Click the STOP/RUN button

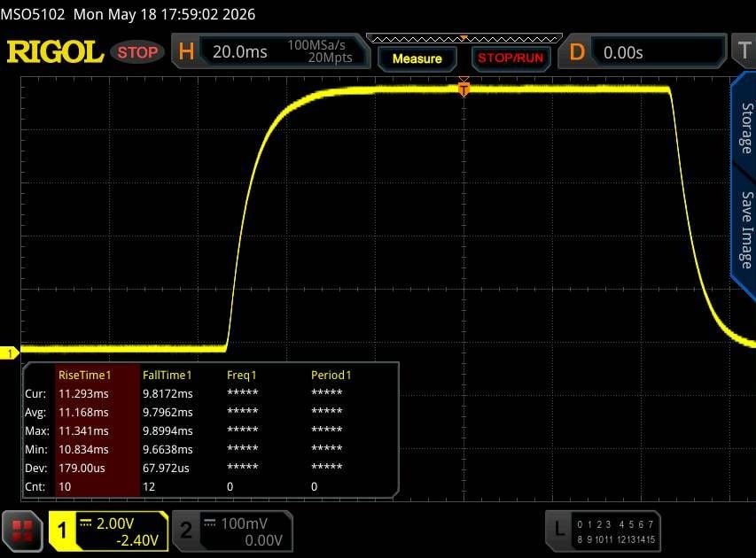click(510, 58)
